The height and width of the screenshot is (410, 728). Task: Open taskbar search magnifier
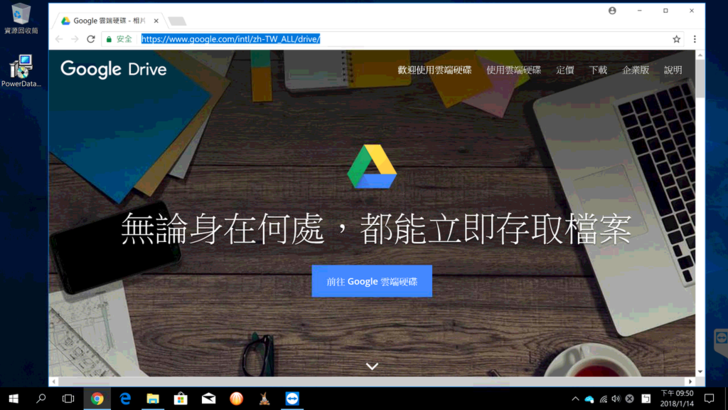pos(41,399)
